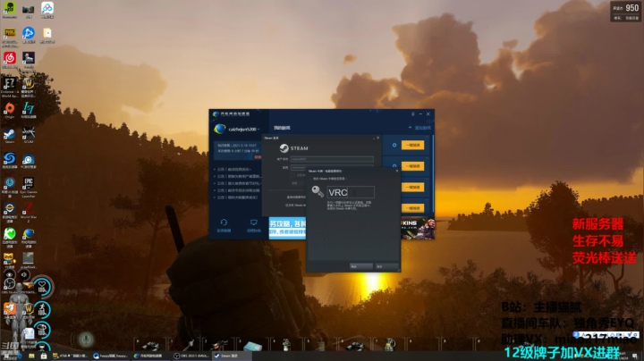Switch to the accelerator taskbar window
The width and height of the screenshot is (644, 361).
click(x=150, y=356)
